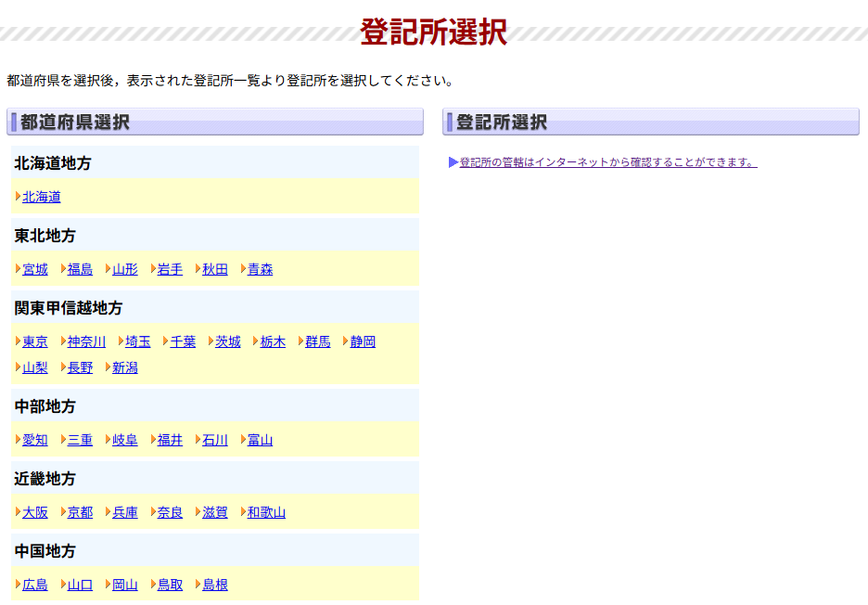Click the blue triangle before 登記所の管轄 link

(x=453, y=162)
